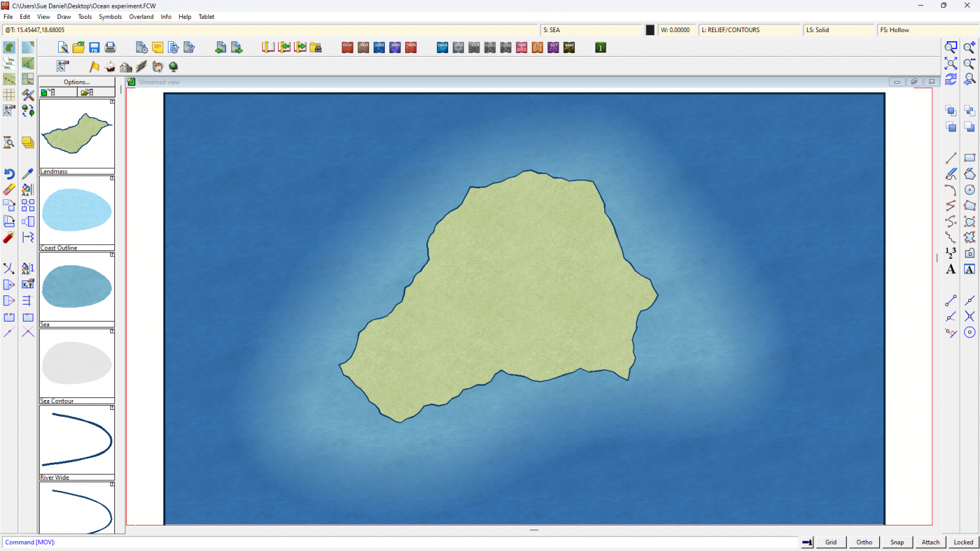Click the Landmass default drawing tool icon

tap(9, 48)
